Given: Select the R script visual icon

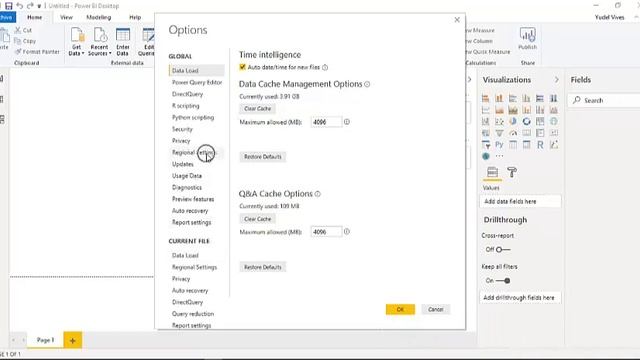Looking at the screenshot, I should click(540, 145).
